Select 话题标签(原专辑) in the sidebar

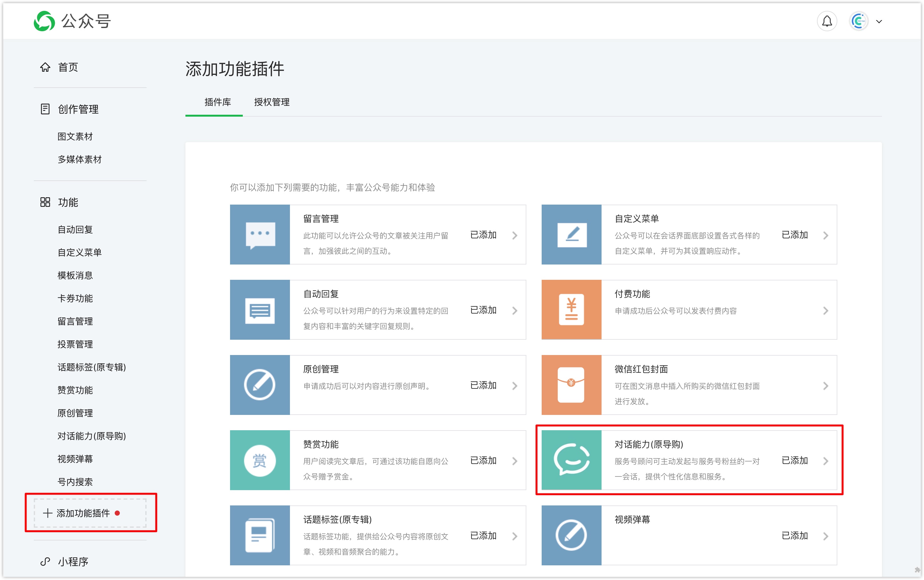pos(92,367)
